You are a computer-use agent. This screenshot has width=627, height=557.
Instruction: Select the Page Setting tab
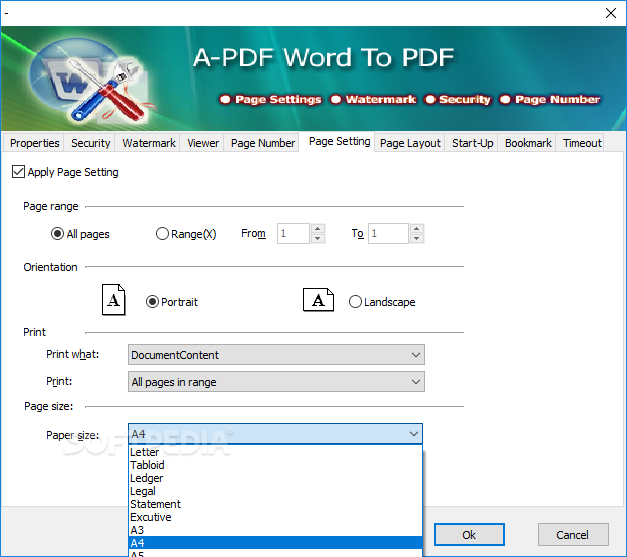339,142
